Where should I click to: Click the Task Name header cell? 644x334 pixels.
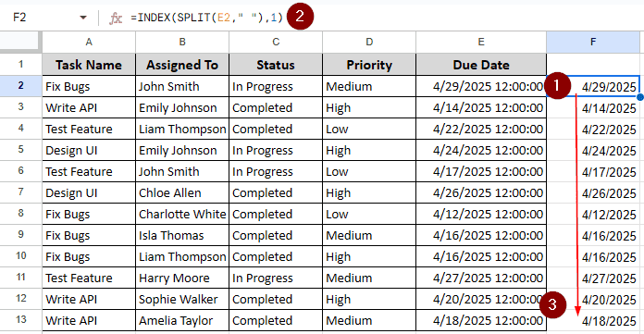pyautogui.click(x=89, y=65)
